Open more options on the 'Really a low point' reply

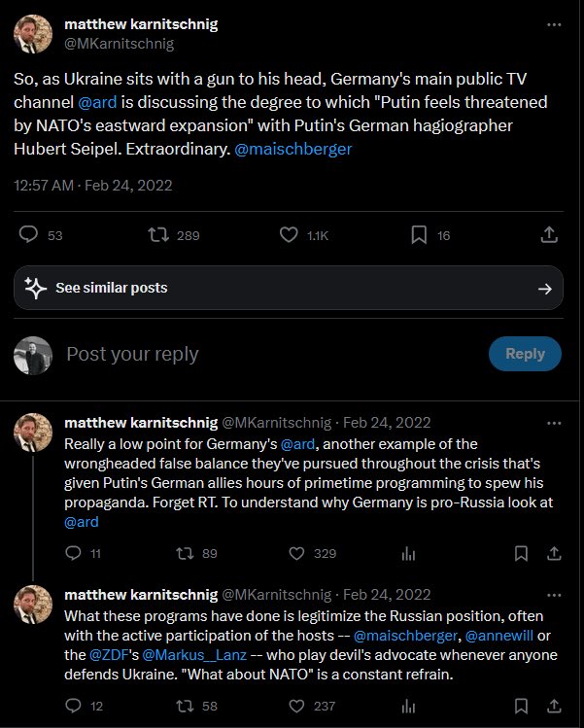point(554,423)
